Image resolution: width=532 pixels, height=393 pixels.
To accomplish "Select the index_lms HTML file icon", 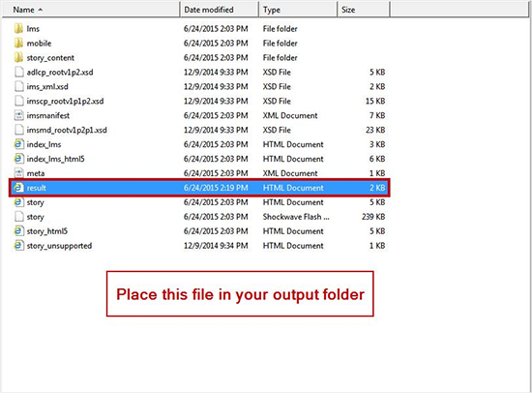I will 18,144.
